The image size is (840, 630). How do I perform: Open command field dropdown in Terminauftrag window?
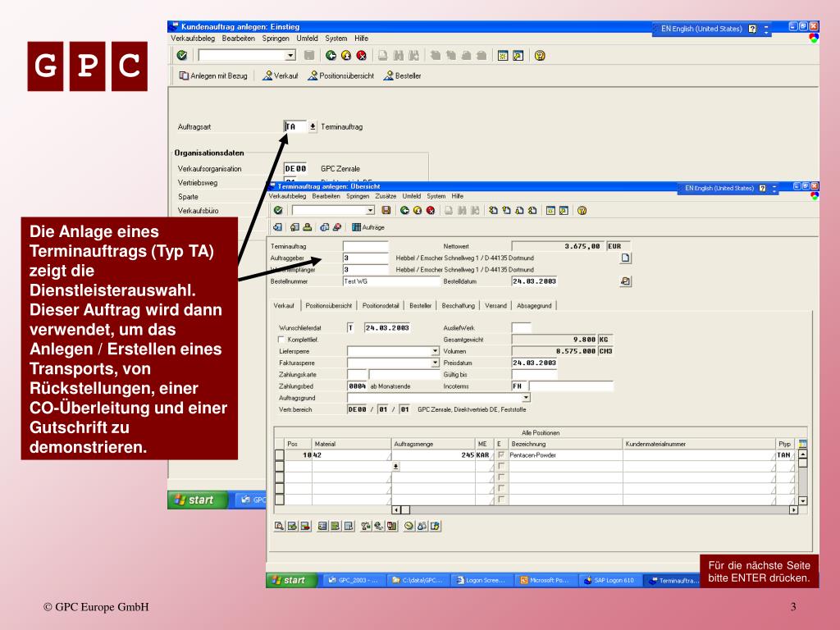pyautogui.click(x=370, y=211)
